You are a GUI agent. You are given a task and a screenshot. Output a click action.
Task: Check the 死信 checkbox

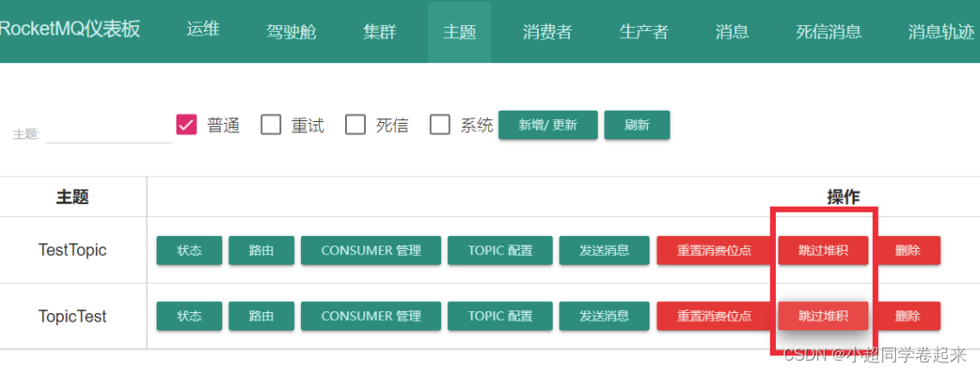[x=355, y=125]
